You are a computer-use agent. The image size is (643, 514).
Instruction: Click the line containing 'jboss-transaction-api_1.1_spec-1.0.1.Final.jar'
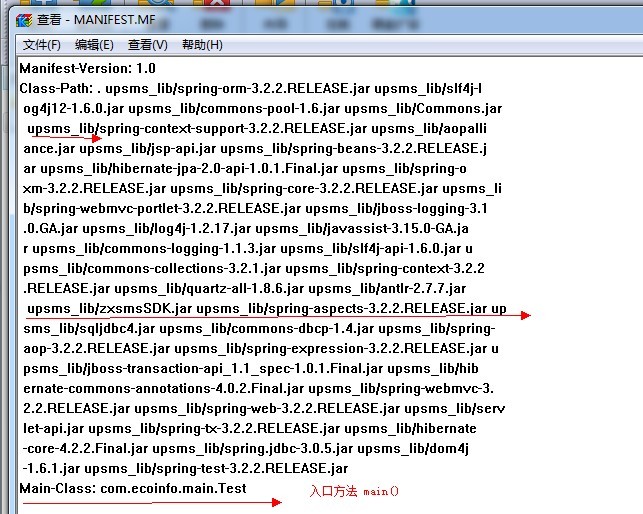[x=251, y=369]
